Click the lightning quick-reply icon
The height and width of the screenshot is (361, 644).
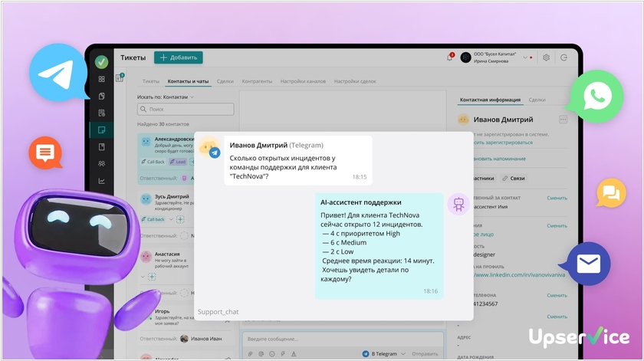[x=283, y=353]
